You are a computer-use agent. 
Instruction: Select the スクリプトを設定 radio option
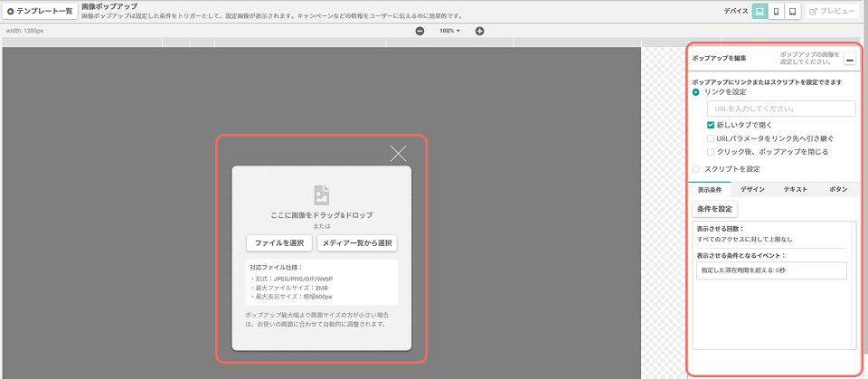(696, 169)
